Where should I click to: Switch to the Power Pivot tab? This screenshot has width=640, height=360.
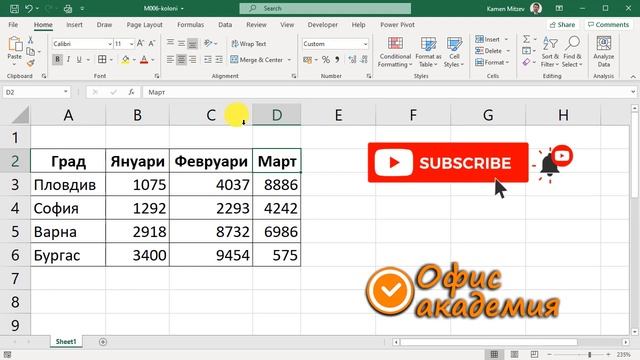[x=397, y=24]
